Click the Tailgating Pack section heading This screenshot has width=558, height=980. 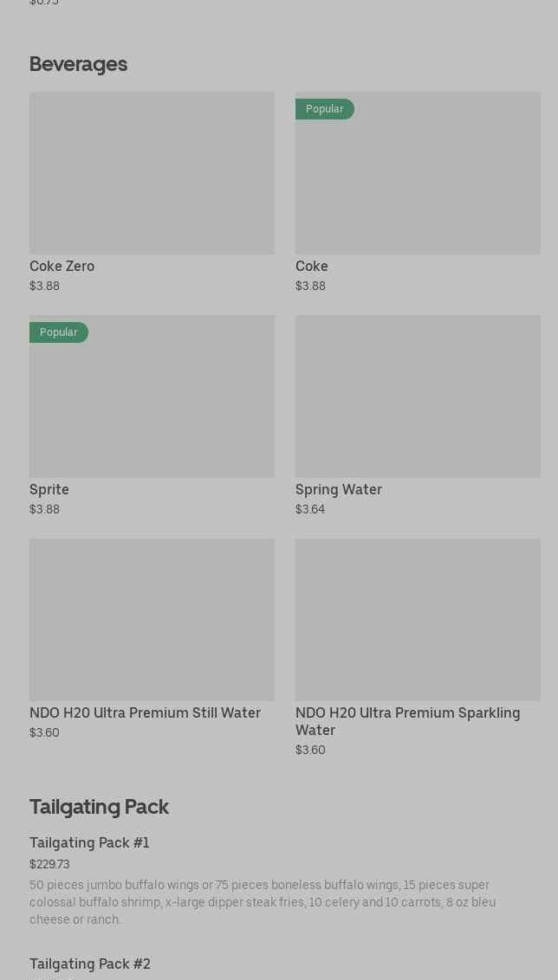point(99,807)
